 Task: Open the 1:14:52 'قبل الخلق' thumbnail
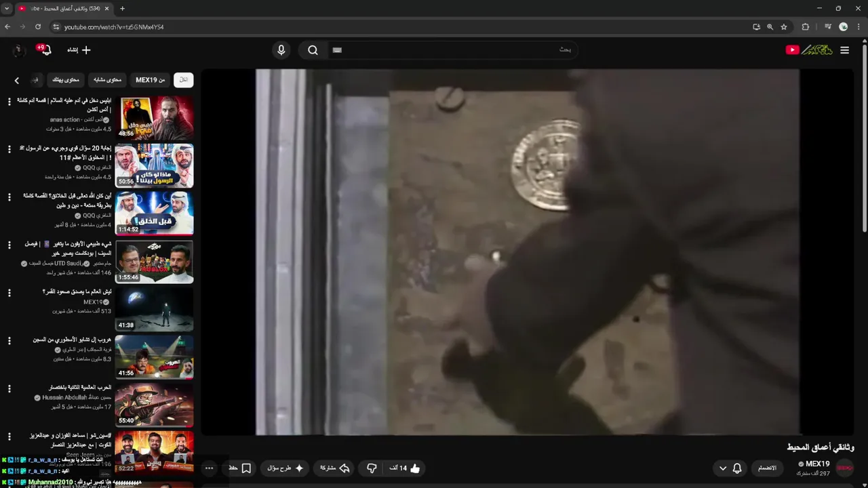click(154, 213)
